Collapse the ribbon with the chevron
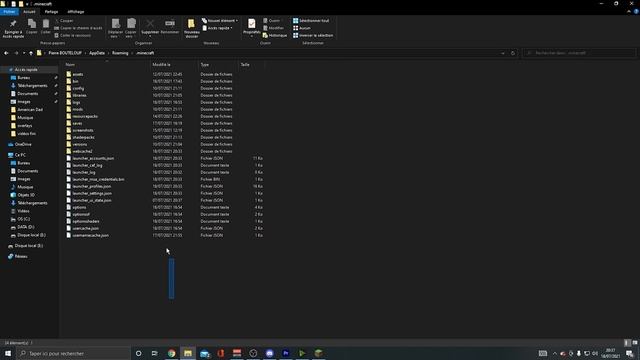The height and width of the screenshot is (360, 640). [629, 12]
